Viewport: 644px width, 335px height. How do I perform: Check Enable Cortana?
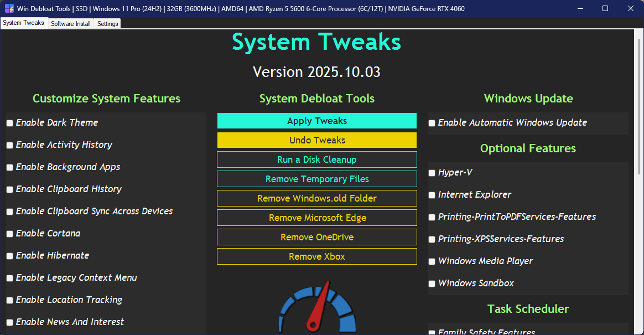[x=9, y=234]
